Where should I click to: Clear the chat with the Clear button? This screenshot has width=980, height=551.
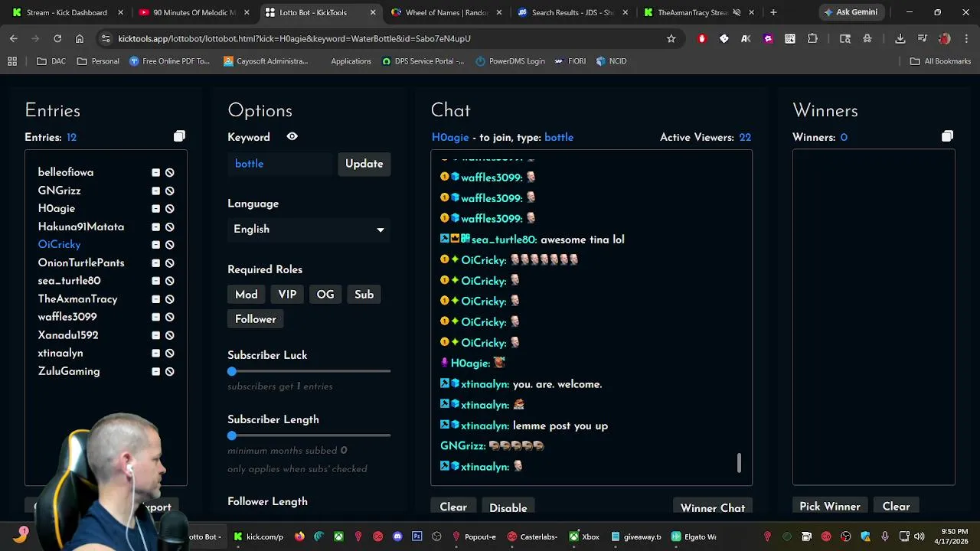453,507
